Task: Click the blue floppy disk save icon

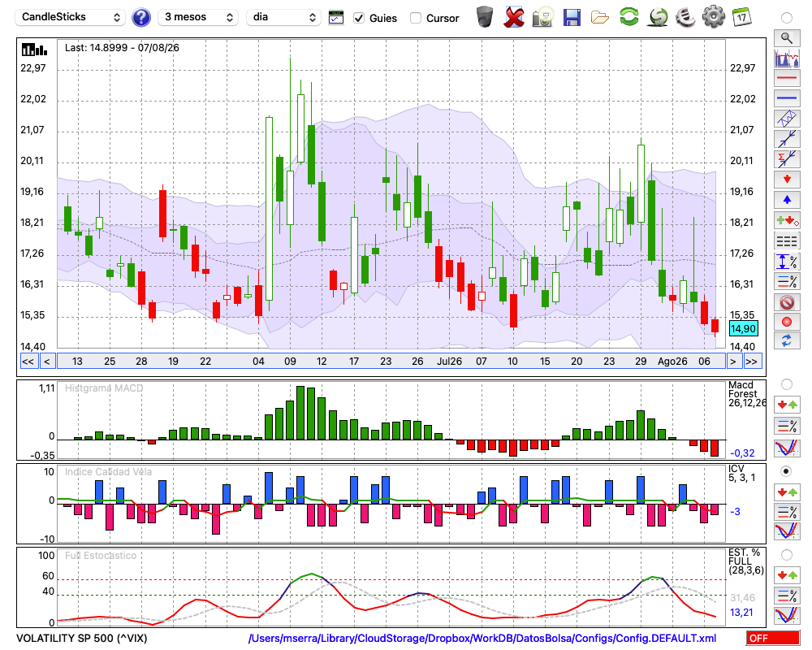Action: 571,18
